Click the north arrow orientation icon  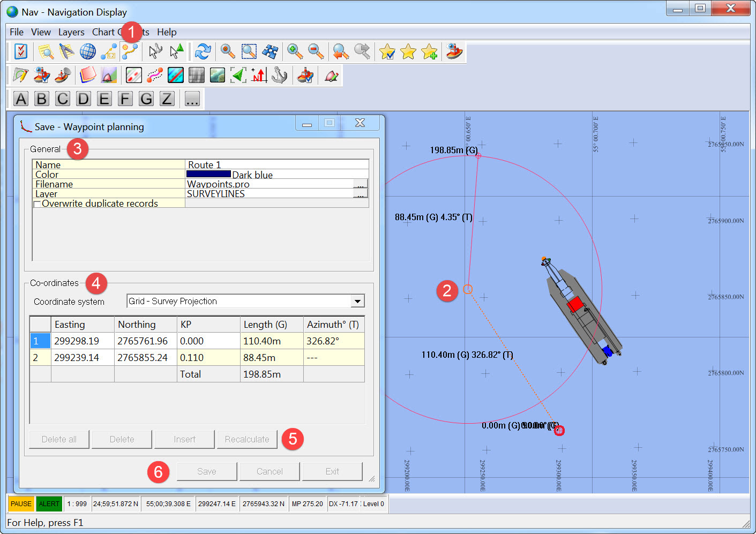click(259, 76)
